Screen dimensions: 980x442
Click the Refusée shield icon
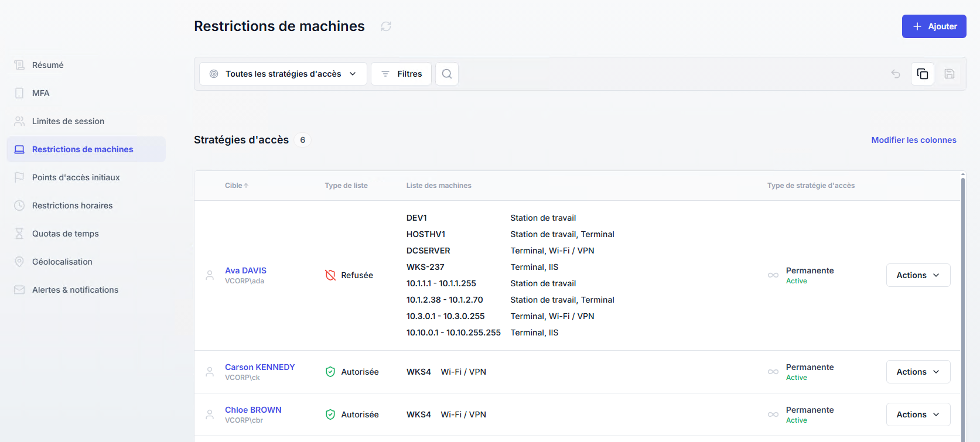pyautogui.click(x=330, y=275)
